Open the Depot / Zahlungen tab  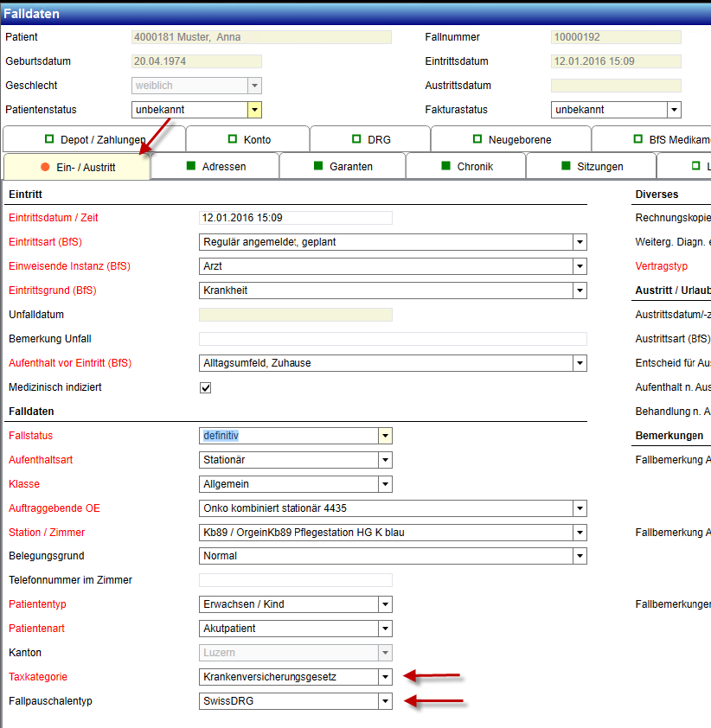[93, 139]
